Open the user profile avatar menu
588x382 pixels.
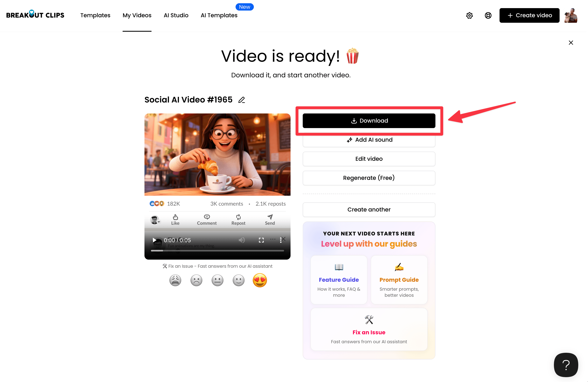coord(571,15)
